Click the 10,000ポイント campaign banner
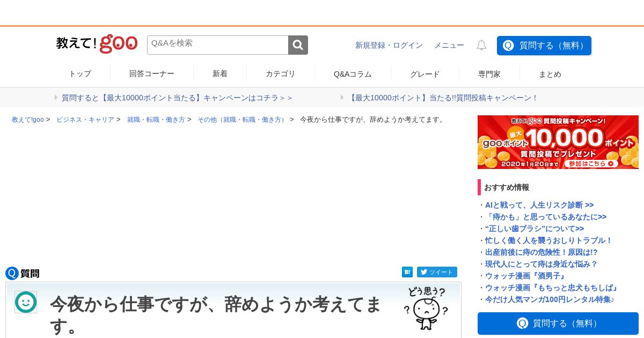 point(558,142)
